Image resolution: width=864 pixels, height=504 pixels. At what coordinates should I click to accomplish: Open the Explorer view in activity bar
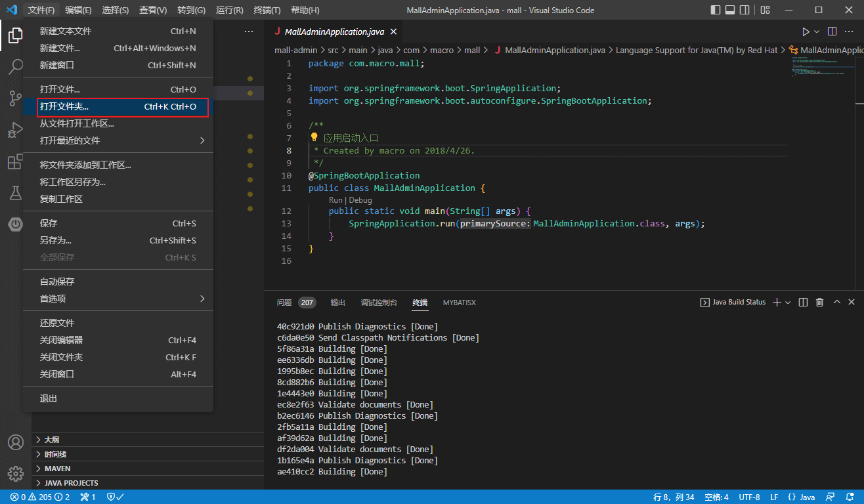(16, 35)
